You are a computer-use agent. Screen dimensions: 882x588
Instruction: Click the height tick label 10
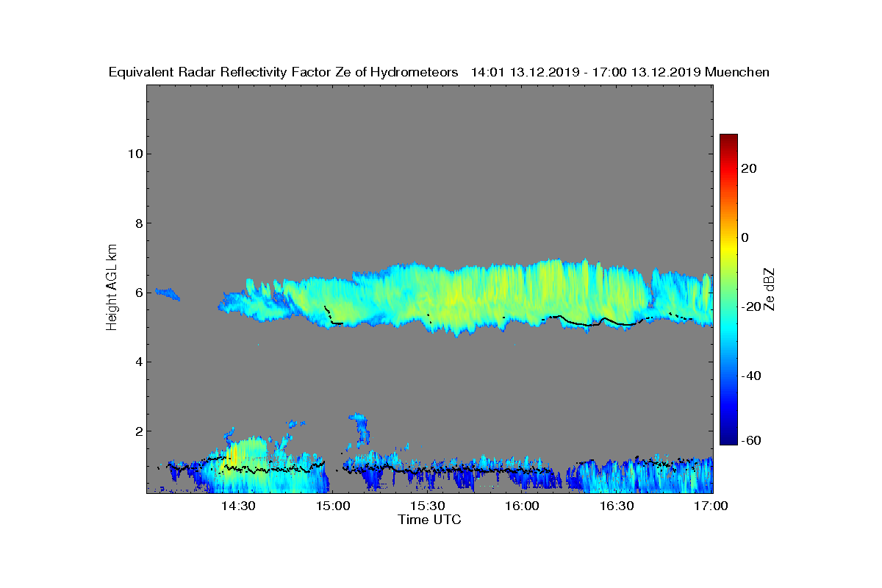click(x=135, y=154)
